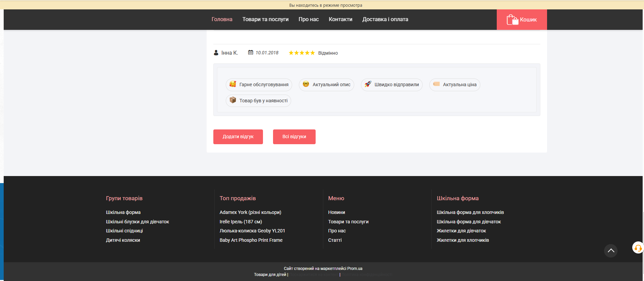Viewport: 644px width, 281px height.
Task: Click the glasses emoji on Актуальний опис tag
Action: [x=306, y=84]
